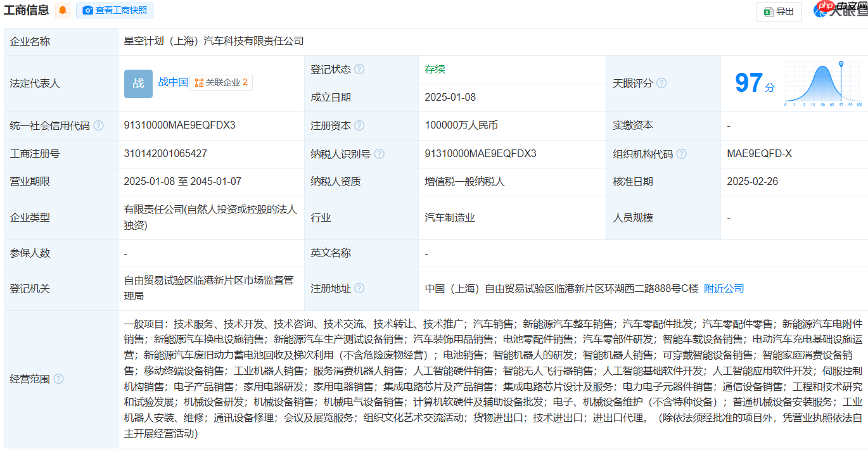868x449 pixels.
Task: Click the 战 avatar thumbnail
Action: 138,83
